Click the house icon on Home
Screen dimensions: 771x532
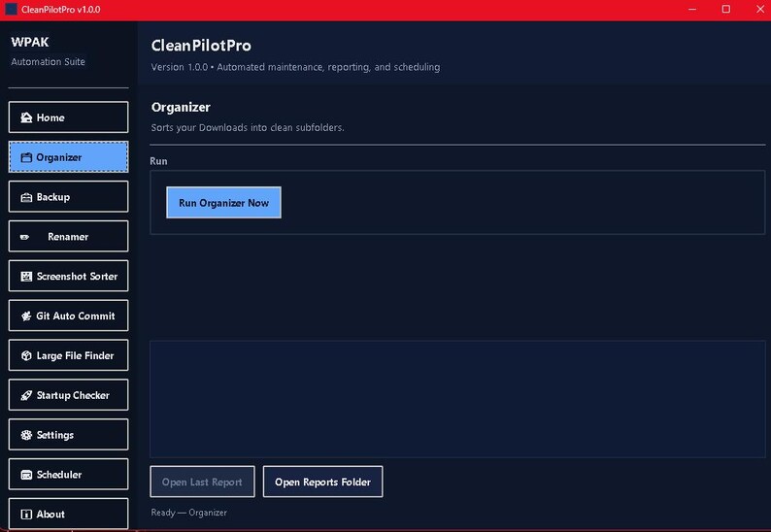point(26,117)
